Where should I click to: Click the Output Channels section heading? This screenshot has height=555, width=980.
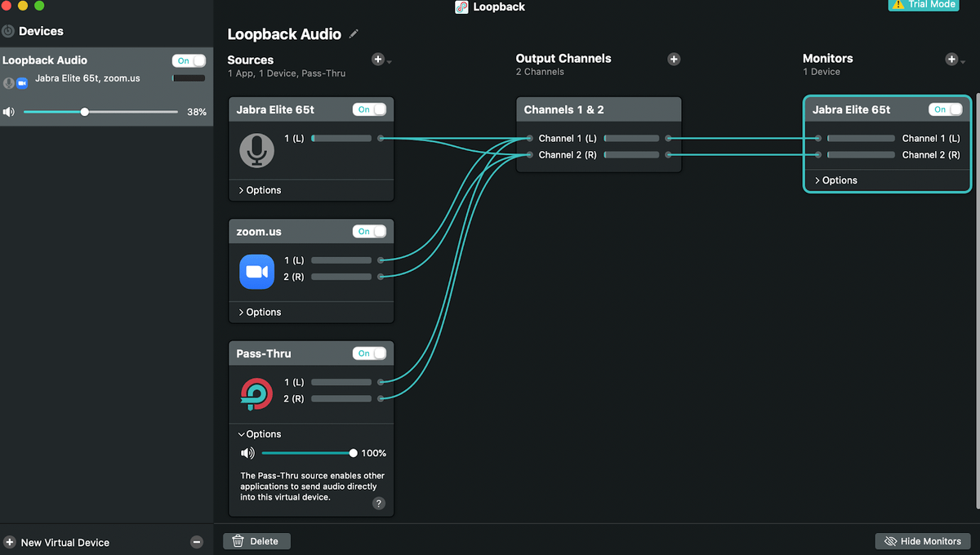tap(563, 59)
